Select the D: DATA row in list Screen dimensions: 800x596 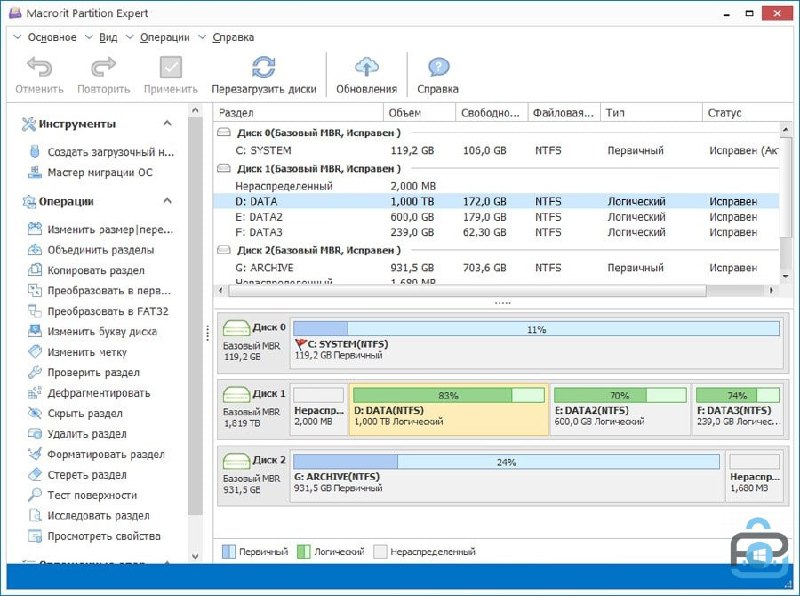coord(497,202)
